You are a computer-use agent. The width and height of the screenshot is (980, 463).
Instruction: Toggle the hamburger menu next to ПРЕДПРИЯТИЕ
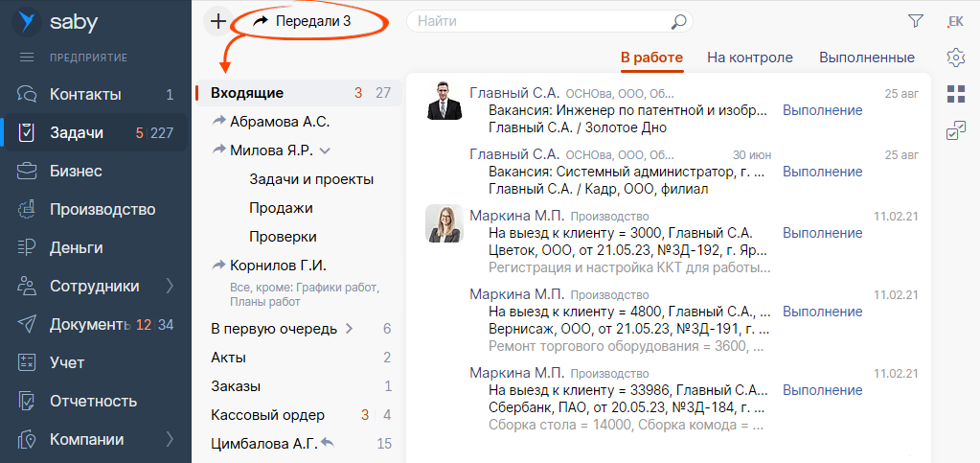point(26,58)
